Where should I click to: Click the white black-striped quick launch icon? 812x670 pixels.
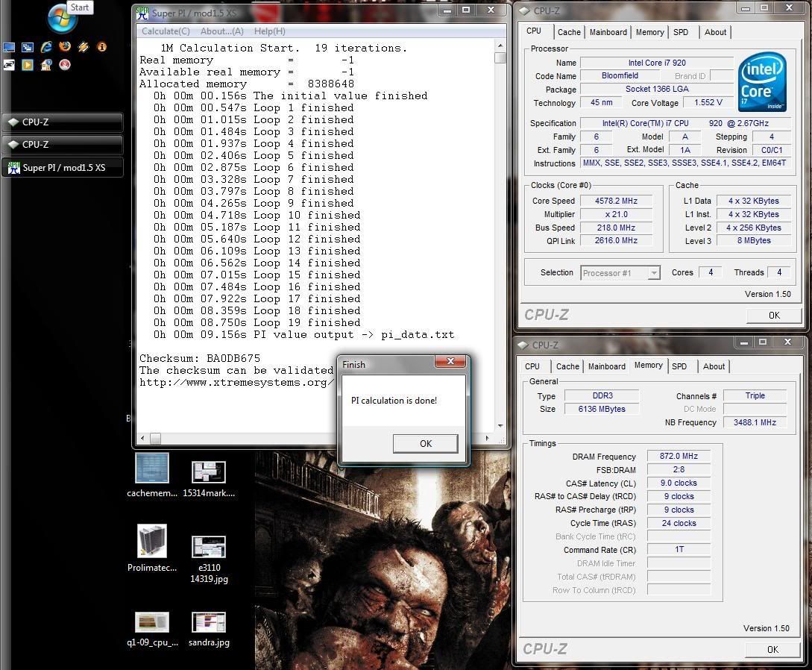(9, 65)
